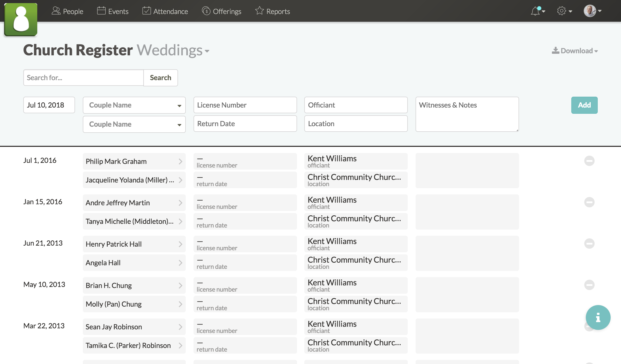621x364 pixels.
Task: Open Sean Jay Robinson's profile
Action: pos(134,327)
